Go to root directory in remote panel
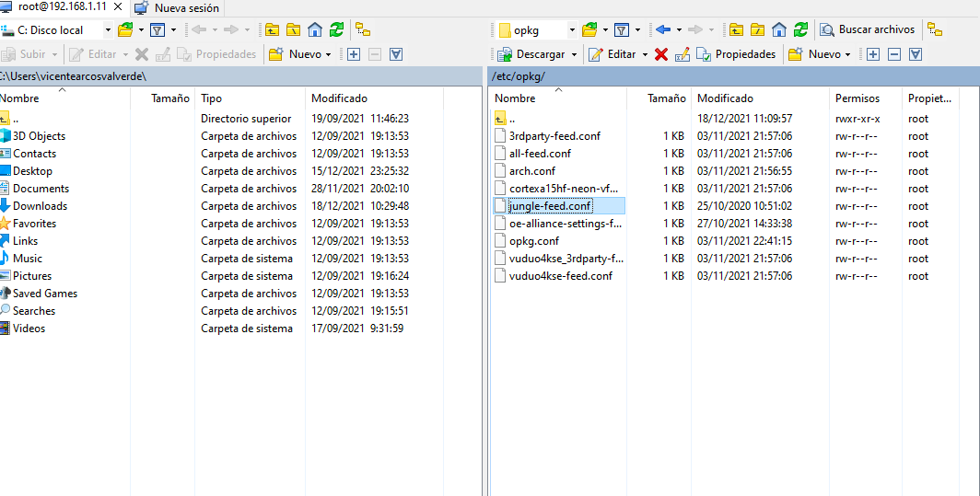 click(x=757, y=29)
